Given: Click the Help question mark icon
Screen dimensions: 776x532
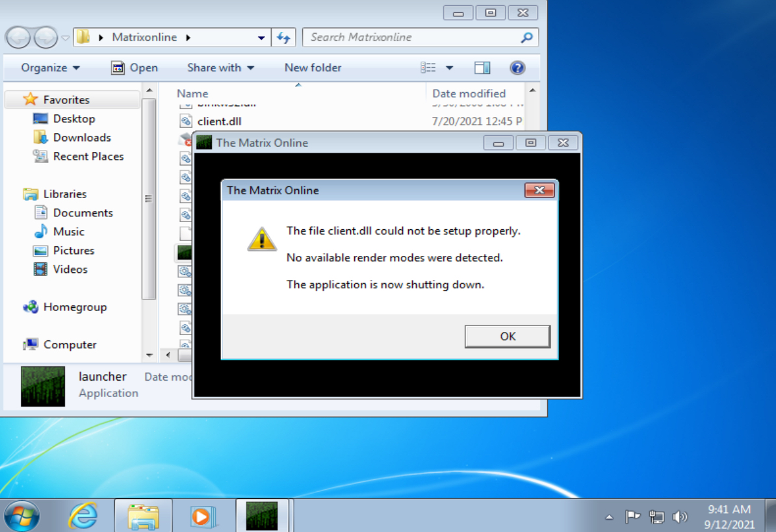Looking at the screenshot, I should pos(517,68).
